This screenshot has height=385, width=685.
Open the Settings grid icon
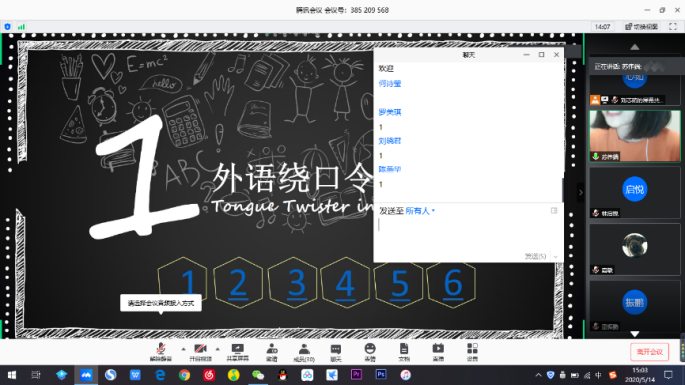point(472,352)
